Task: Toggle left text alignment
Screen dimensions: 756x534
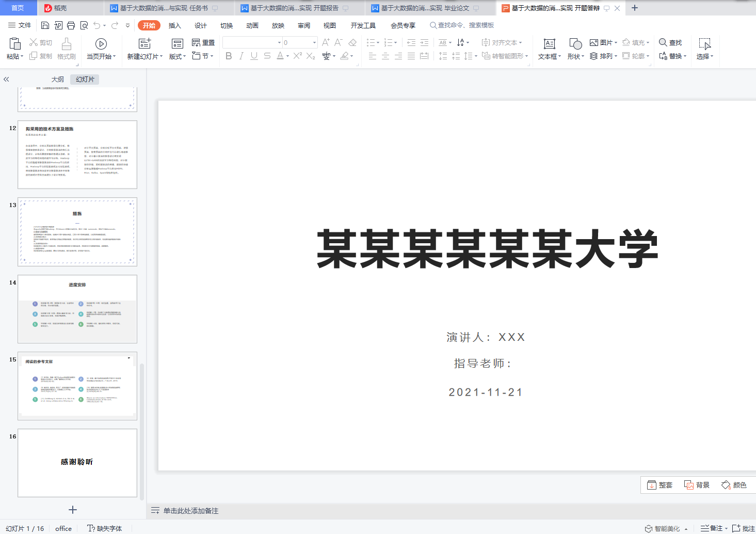Action: click(x=373, y=56)
